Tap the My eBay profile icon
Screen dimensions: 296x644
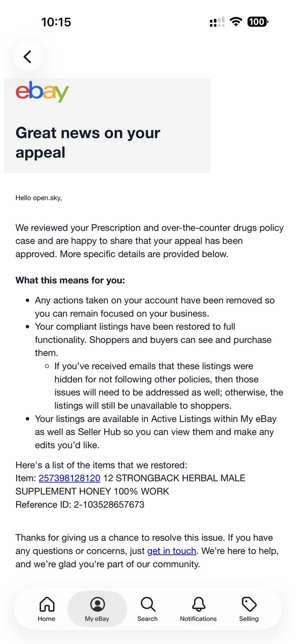pos(97,604)
